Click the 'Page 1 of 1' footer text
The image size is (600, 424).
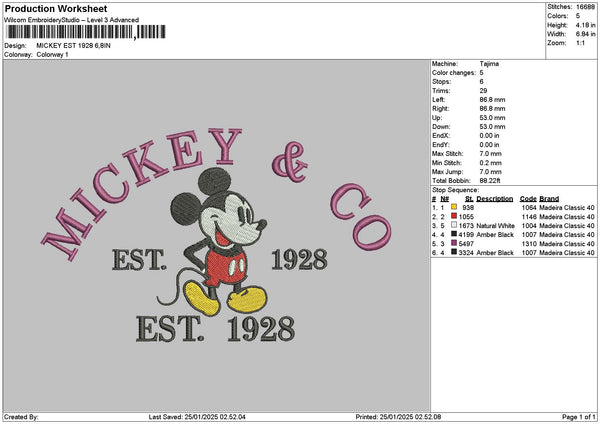pos(579,417)
